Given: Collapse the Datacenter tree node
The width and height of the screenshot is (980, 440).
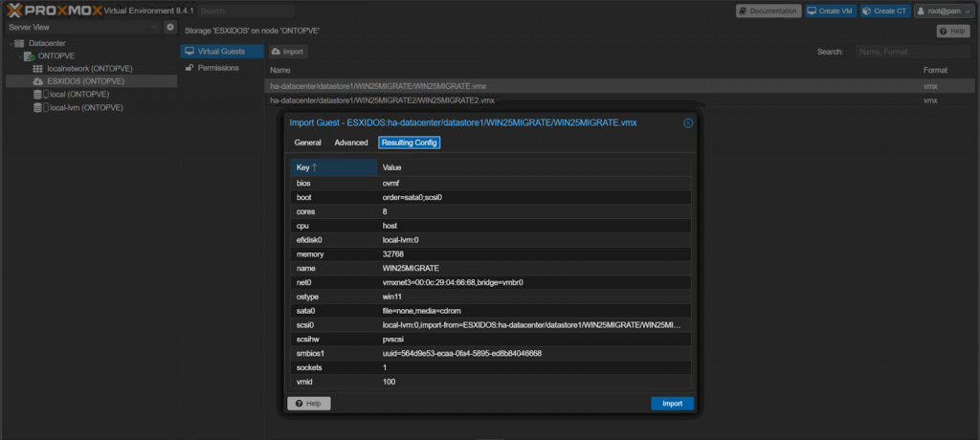Looking at the screenshot, I should [11, 43].
